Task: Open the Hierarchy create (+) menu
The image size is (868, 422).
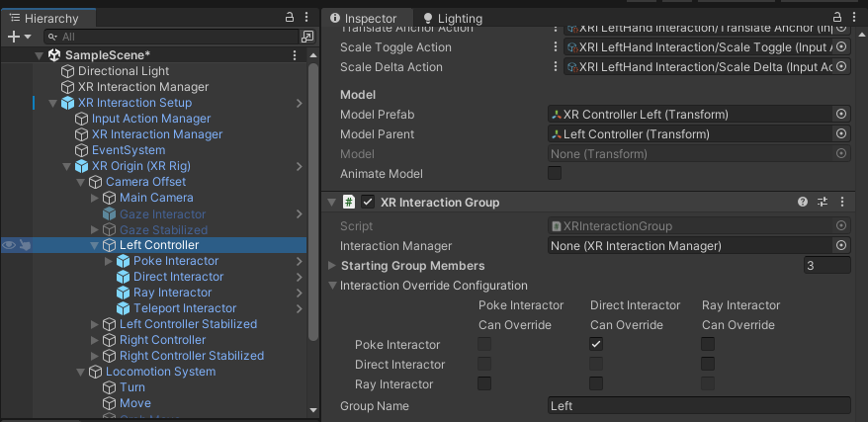Action: (x=17, y=36)
